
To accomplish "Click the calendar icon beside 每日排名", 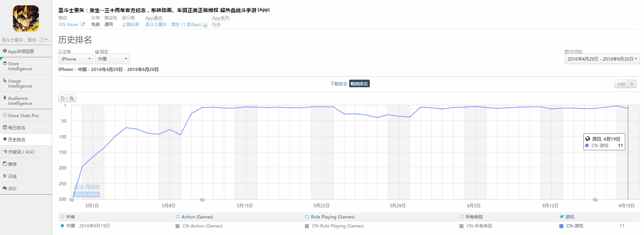I will pos(5,127).
